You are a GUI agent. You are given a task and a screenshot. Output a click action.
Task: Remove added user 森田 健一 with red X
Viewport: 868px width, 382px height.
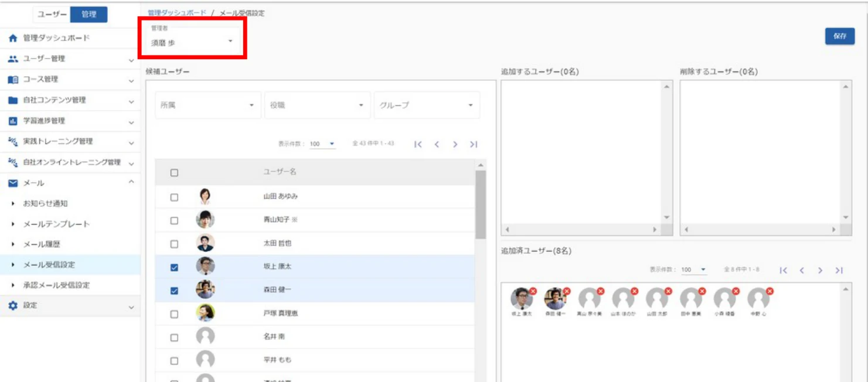[567, 291]
